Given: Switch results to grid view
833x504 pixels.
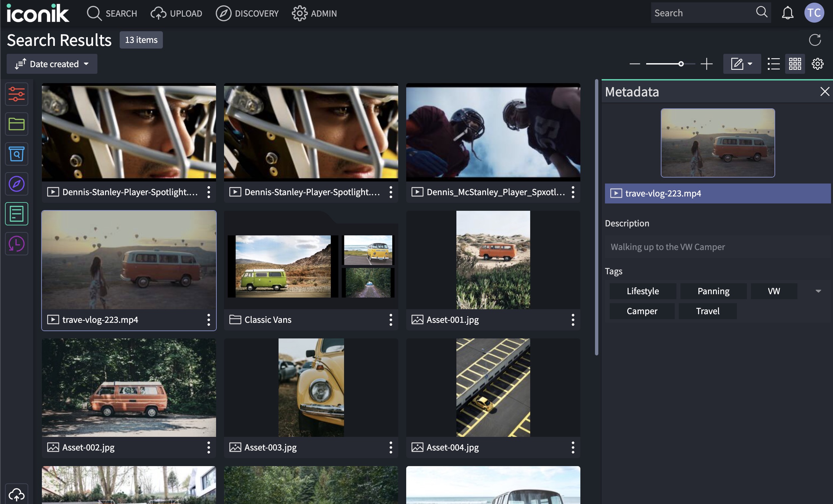Looking at the screenshot, I should [x=795, y=63].
